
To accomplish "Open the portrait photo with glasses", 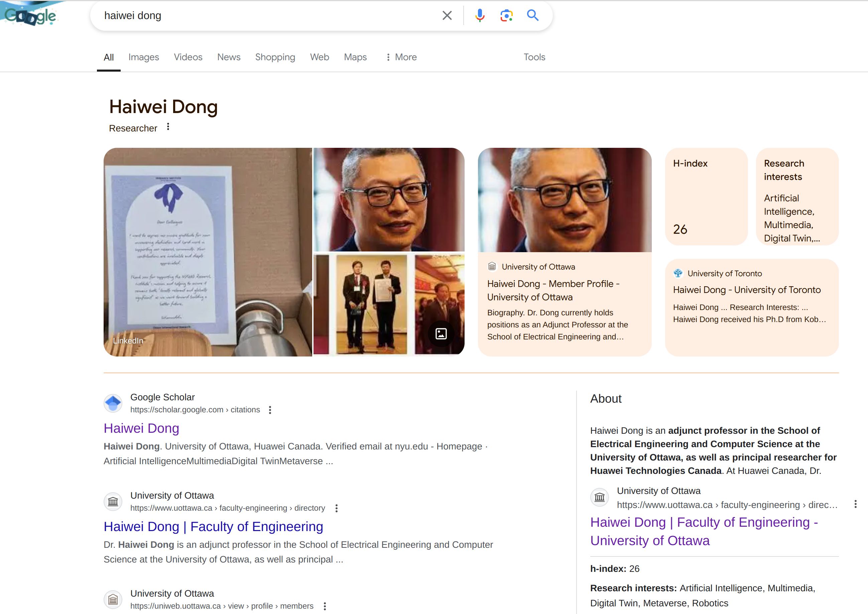I will pos(389,199).
